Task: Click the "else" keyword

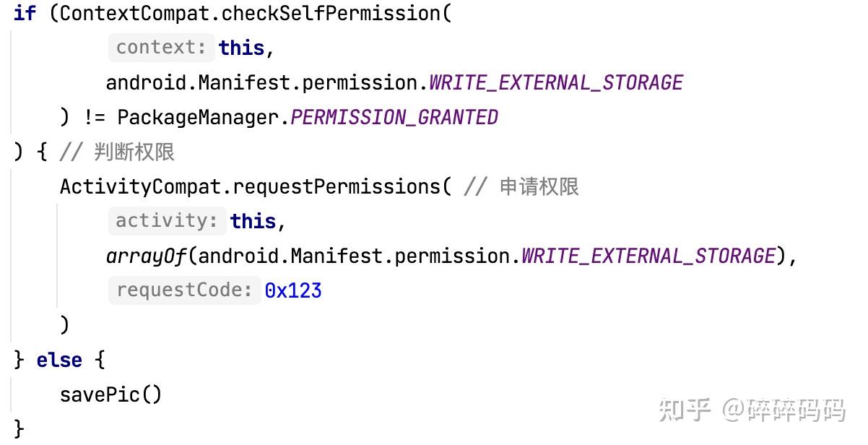Action: point(59,360)
